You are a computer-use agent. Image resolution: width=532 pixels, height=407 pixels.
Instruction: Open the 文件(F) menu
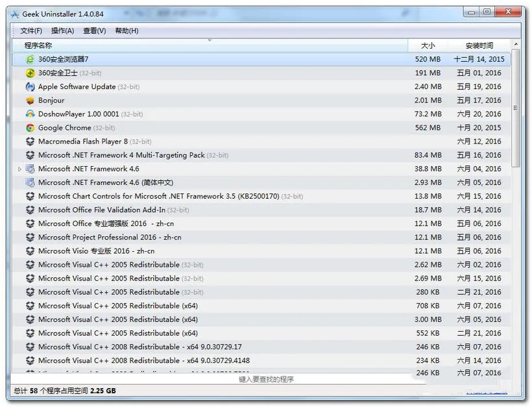[31, 31]
